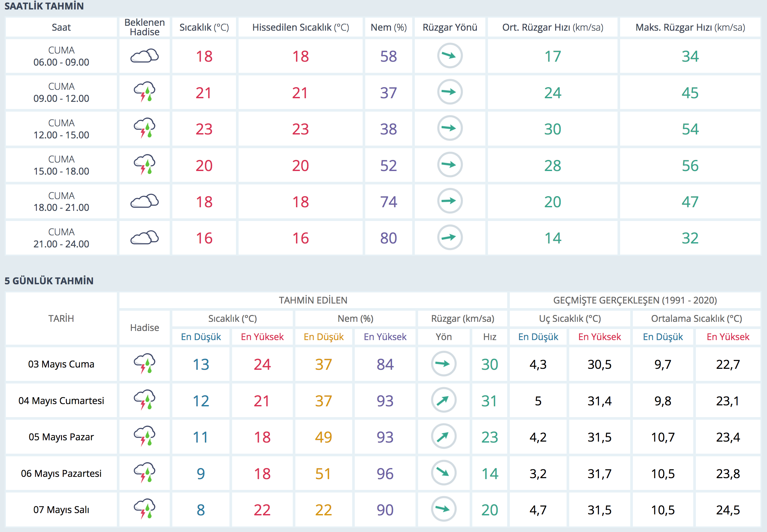Image resolution: width=767 pixels, height=532 pixels.
Task: Click wind direction icon for 04 Mayıs Cumartesi
Action: 444,400
